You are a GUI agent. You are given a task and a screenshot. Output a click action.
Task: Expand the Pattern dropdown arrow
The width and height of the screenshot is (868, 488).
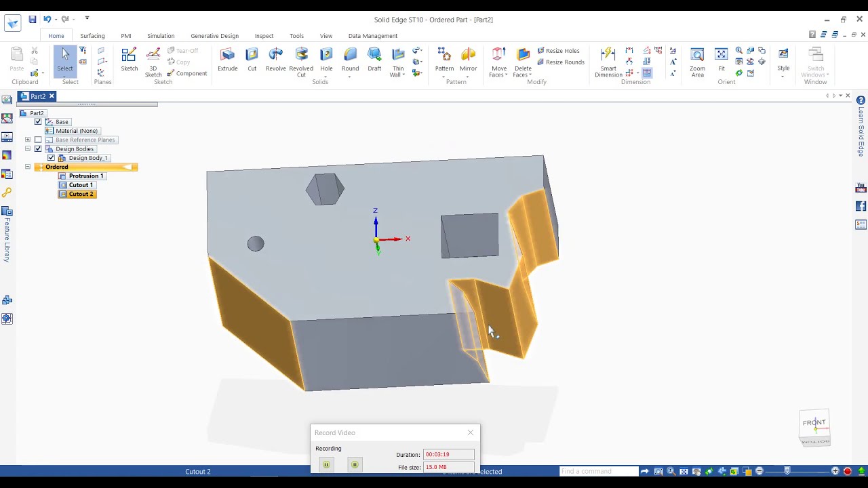[444, 76]
